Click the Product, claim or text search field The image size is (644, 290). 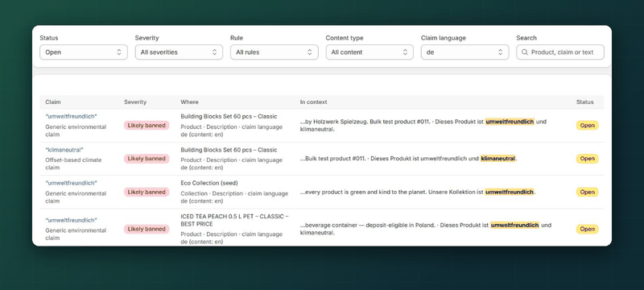560,52
